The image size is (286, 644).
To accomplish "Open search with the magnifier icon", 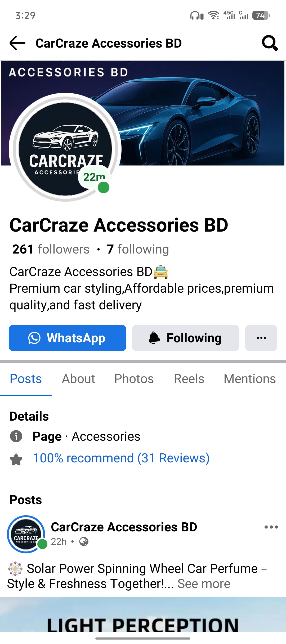I will point(270,43).
